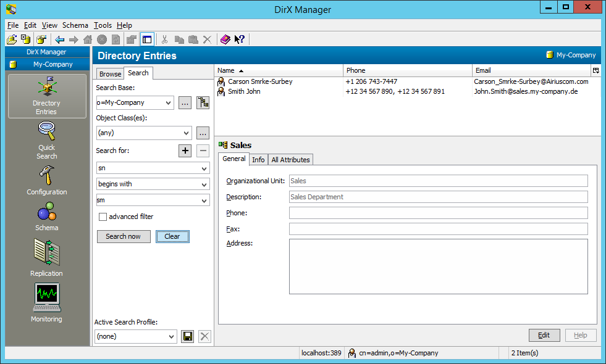The image size is (606, 364).
Task: Expand the Active Search Profile dropdown
Action: point(172,336)
